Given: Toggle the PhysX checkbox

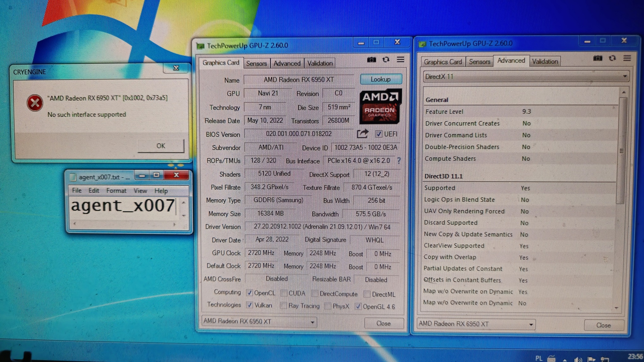Looking at the screenshot, I should pyautogui.click(x=328, y=306).
